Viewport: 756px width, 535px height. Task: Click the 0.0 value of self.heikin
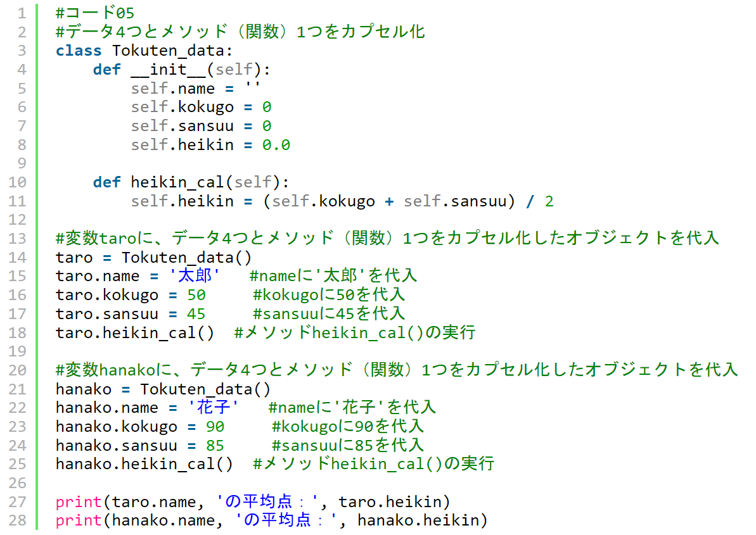click(x=276, y=145)
